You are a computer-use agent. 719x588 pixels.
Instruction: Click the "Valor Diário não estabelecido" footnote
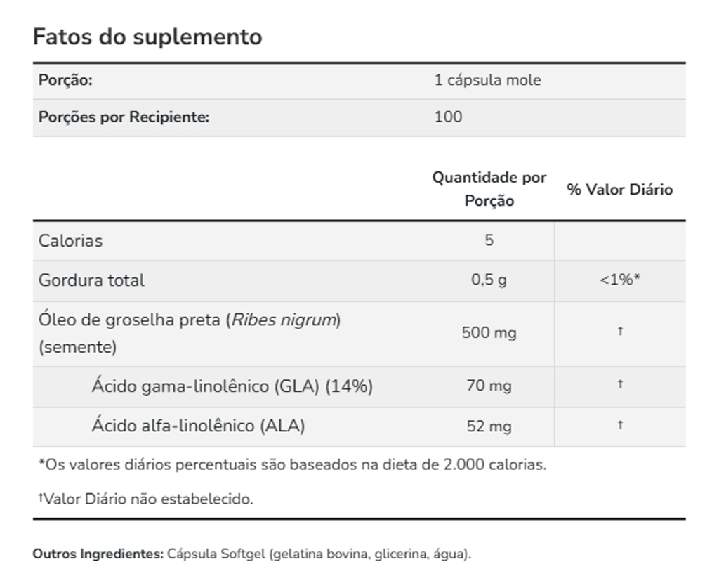click(147, 499)
